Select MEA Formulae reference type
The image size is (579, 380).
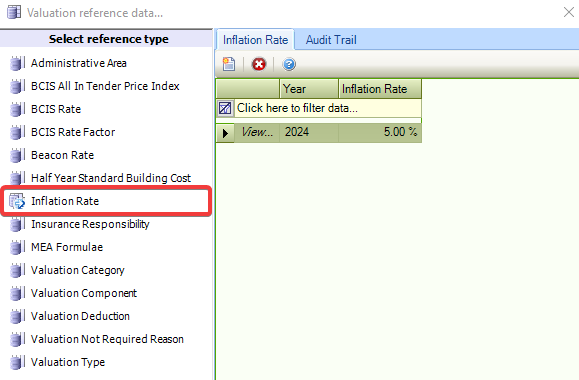click(x=67, y=247)
